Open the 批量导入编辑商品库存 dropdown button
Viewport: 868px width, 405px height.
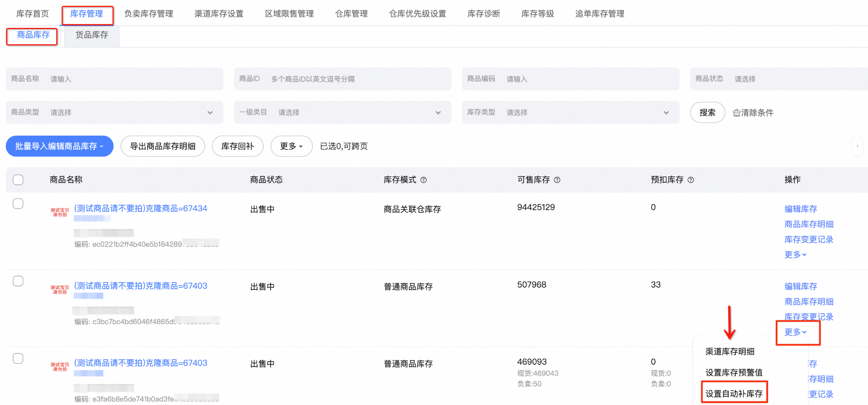click(60, 146)
